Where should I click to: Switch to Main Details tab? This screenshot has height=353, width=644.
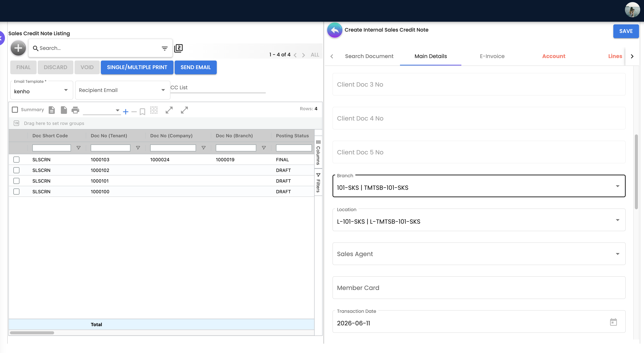pos(431,56)
